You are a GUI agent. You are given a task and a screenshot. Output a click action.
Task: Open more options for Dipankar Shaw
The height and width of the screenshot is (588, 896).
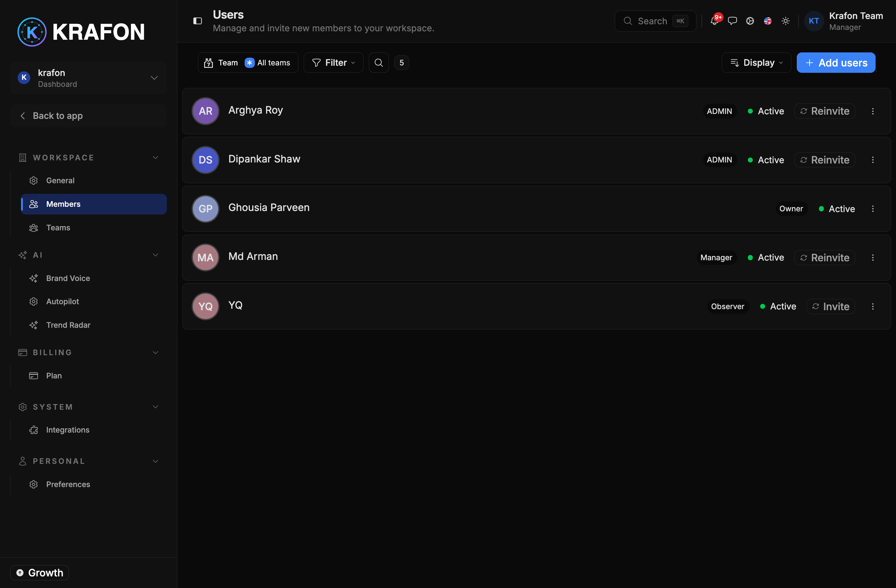pos(873,160)
